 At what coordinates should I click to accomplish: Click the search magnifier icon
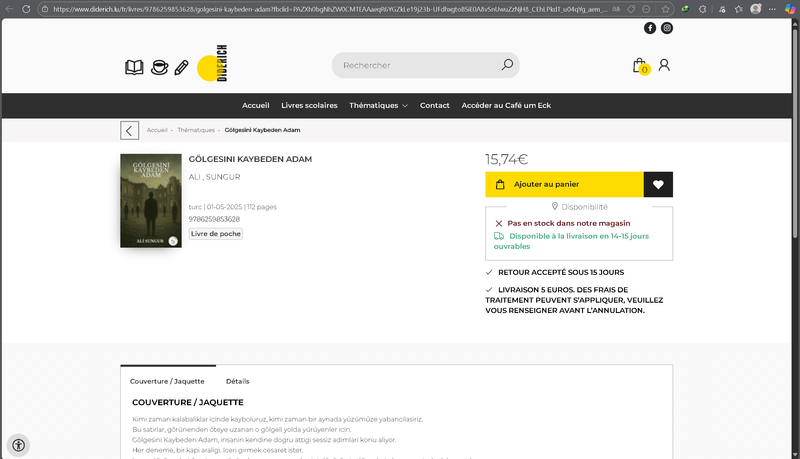507,65
